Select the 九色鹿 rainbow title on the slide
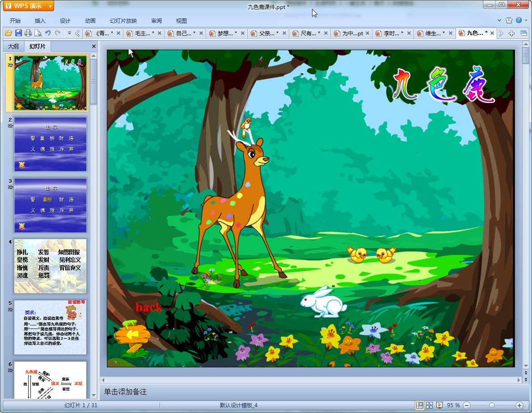 444,84
